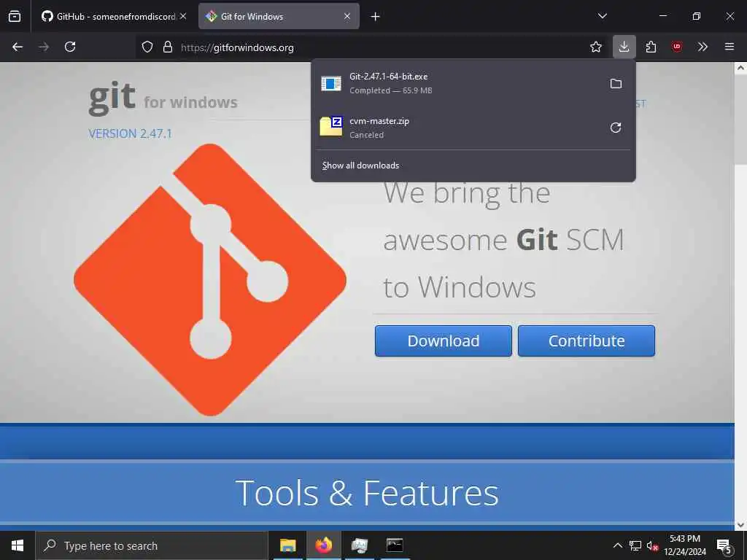747x560 pixels.
Task: Reload the current page
Action: click(70, 47)
